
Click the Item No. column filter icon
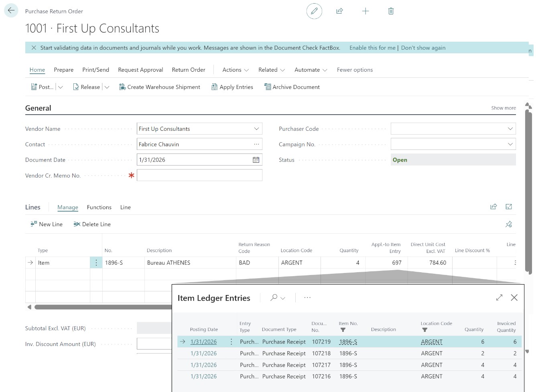point(343,330)
